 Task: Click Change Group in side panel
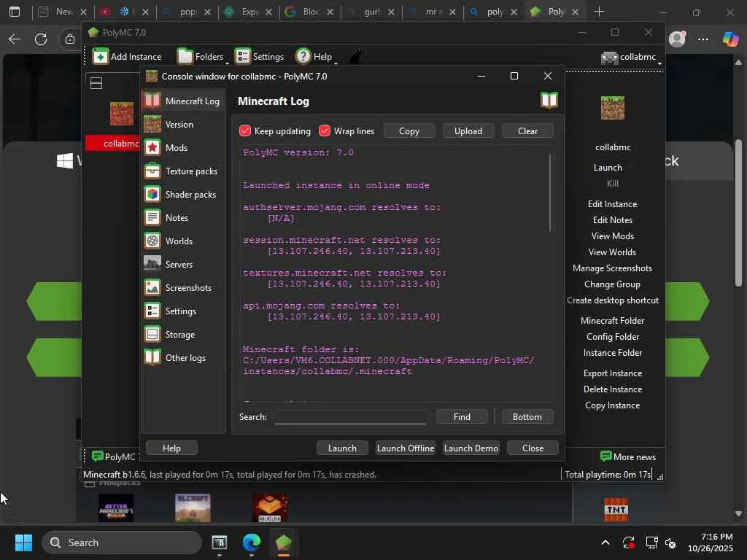[x=612, y=284]
